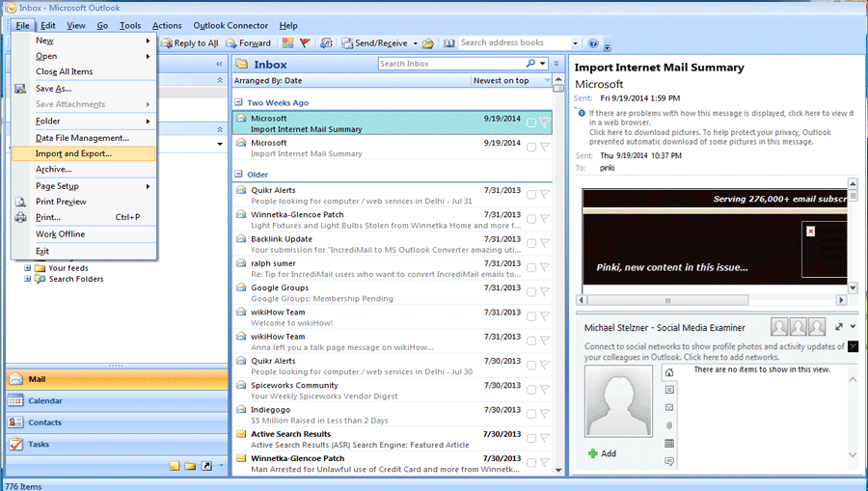868x491 pixels.
Task: Flag the selected Microsoft 9/19/2014 email
Action: pos(545,123)
